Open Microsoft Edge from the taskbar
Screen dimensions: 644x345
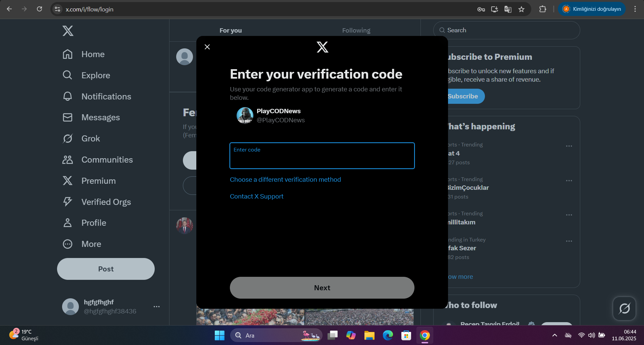388,335
